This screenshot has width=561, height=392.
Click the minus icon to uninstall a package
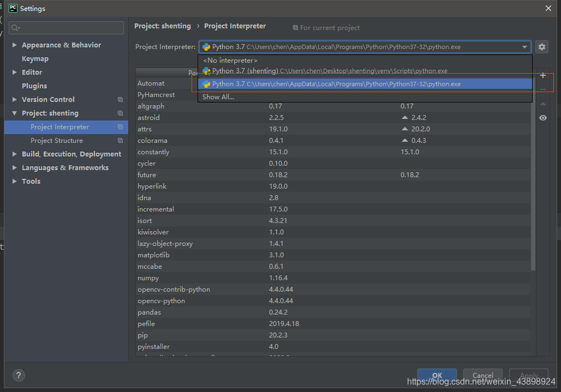(x=543, y=90)
